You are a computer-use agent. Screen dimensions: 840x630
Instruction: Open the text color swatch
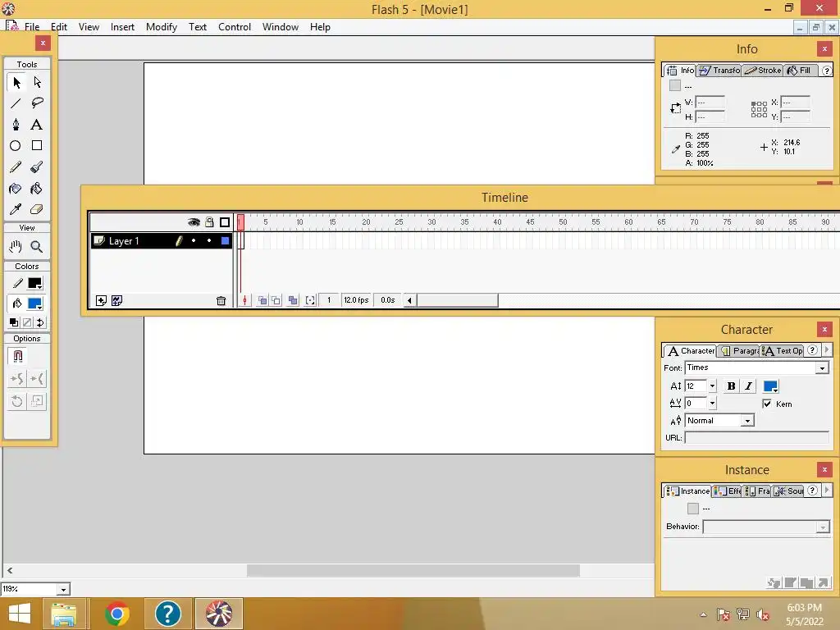[x=770, y=386]
